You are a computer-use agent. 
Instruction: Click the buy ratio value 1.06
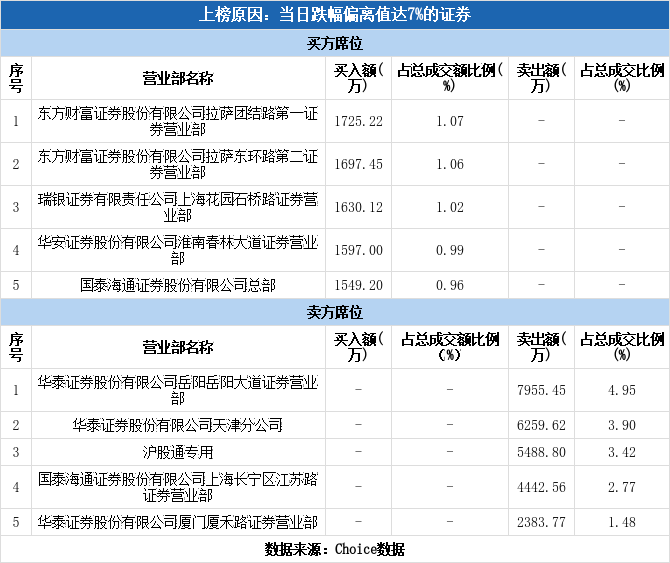click(450, 164)
